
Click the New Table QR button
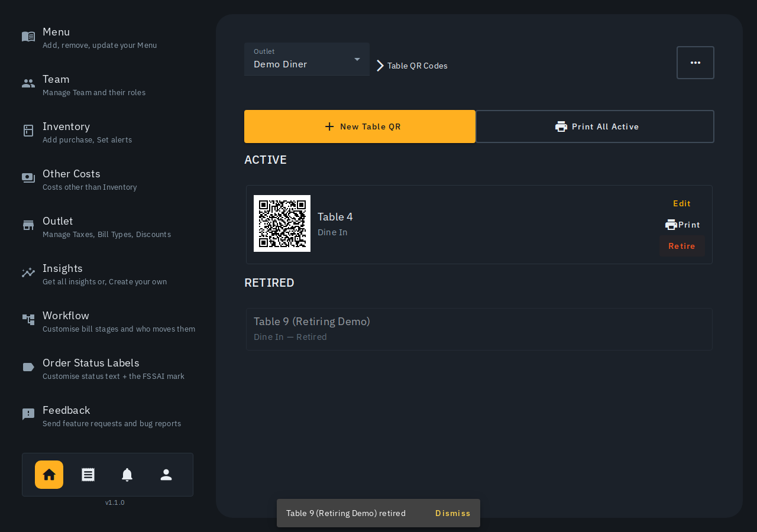tap(360, 126)
